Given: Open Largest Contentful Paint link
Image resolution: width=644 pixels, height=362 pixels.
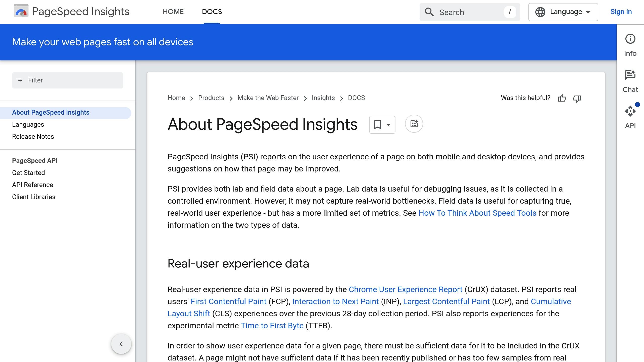Looking at the screenshot, I should click(447, 302).
